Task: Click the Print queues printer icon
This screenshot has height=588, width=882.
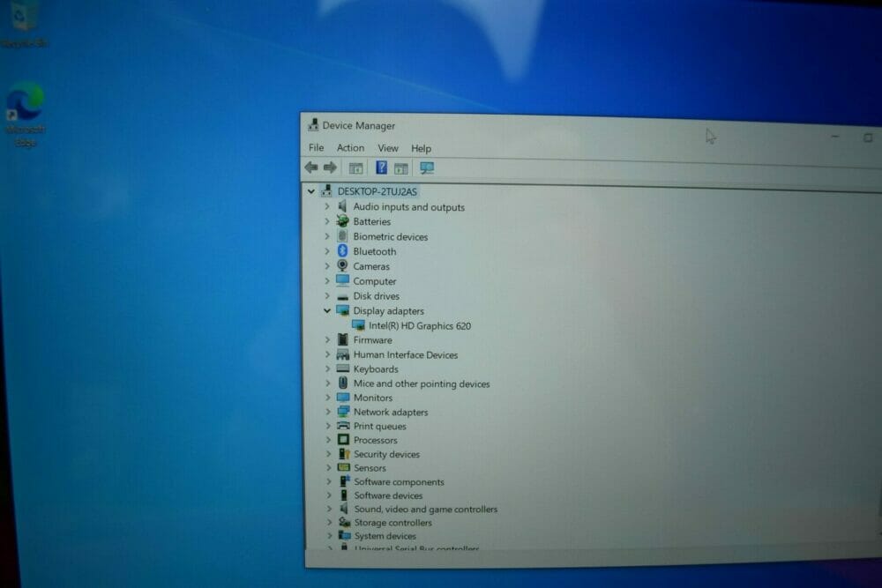Action: click(x=343, y=426)
